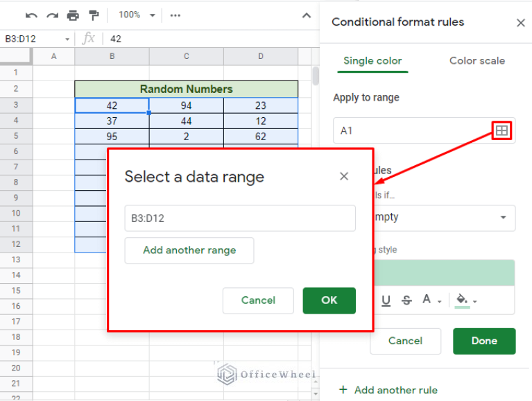This screenshot has width=532, height=401.
Task: Select row 1 header
Action: click(16, 72)
